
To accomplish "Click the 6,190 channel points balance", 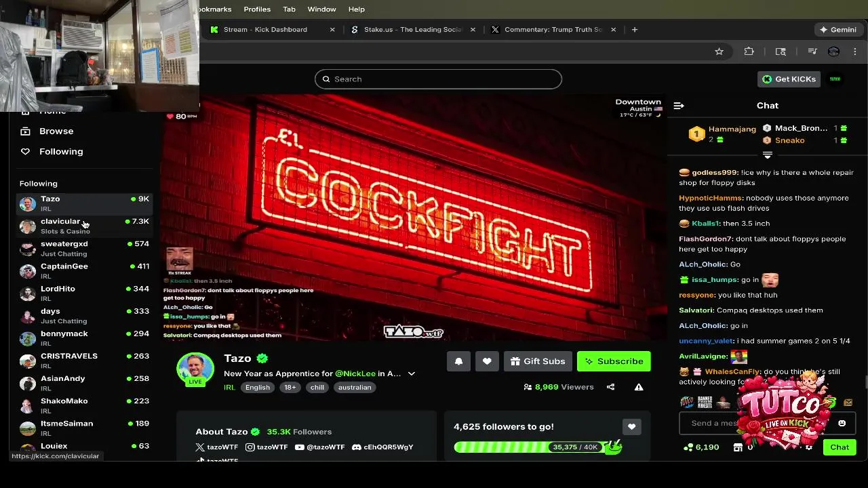I will (701, 447).
